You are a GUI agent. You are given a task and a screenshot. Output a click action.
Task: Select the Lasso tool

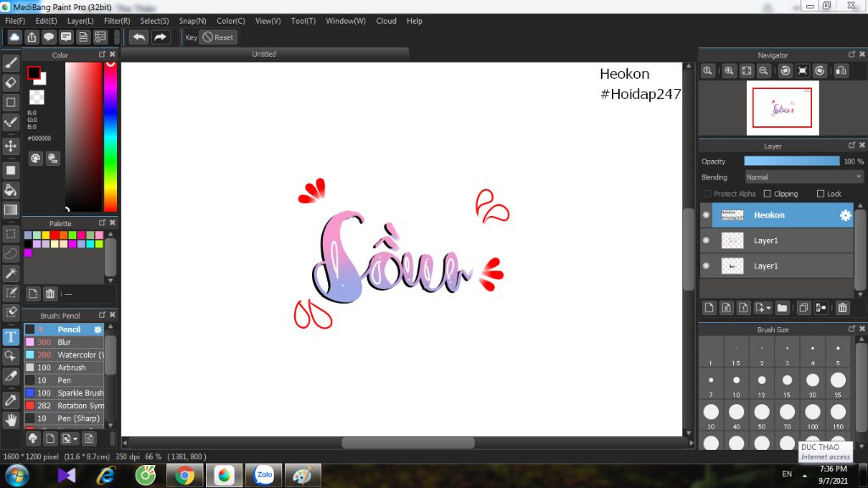[x=10, y=253]
